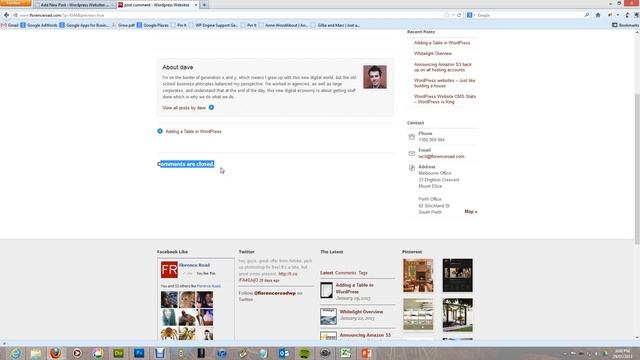Viewport: 640px width, 360px height.
Task: Go back with the browser back arrow
Action: [x=6, y=15]
